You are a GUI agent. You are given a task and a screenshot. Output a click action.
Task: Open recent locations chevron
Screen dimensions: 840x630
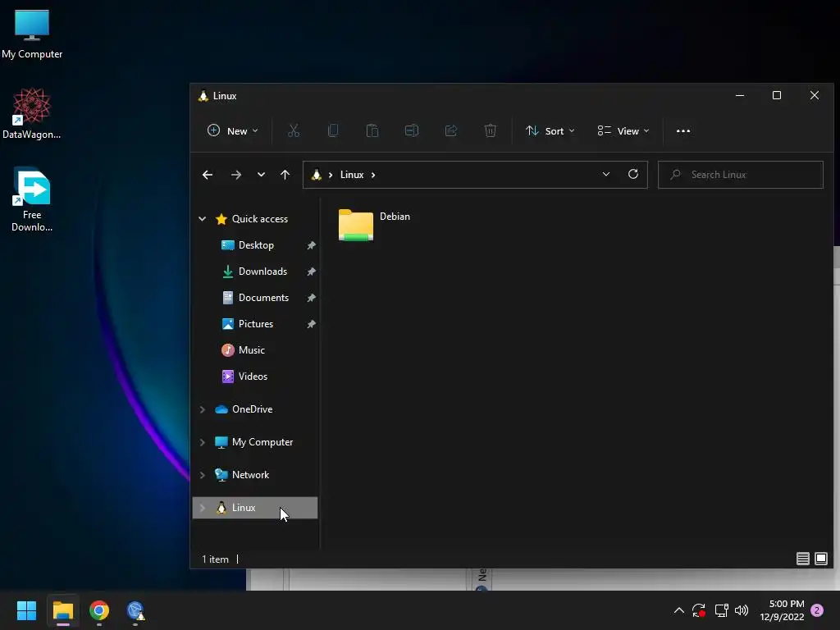(261, 175)
